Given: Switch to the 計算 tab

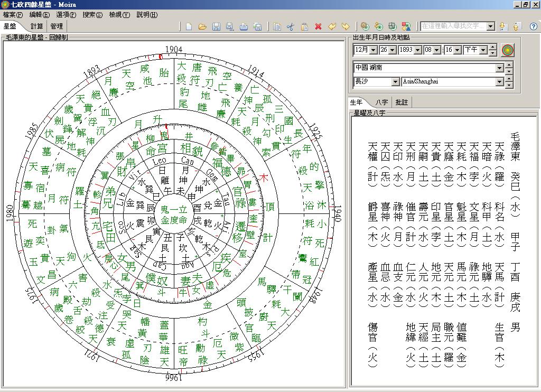Looking at the screenshot, I should tap(37, 26).
